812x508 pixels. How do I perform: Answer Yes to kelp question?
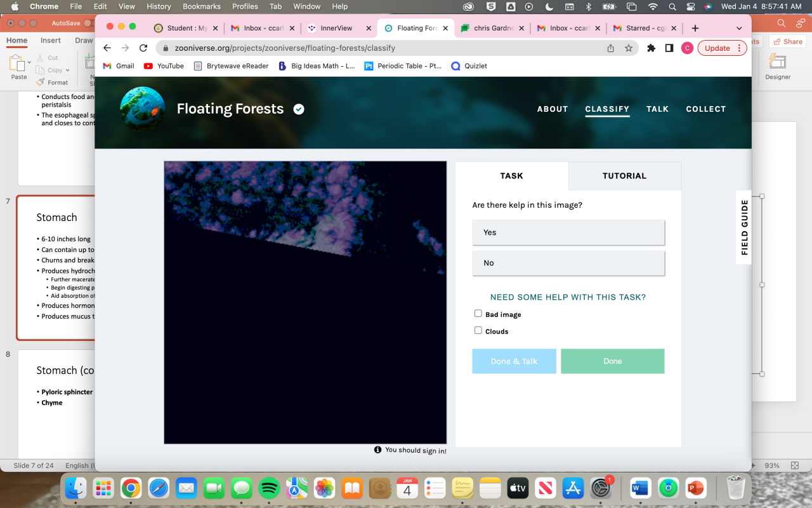[x=568, y=232]
